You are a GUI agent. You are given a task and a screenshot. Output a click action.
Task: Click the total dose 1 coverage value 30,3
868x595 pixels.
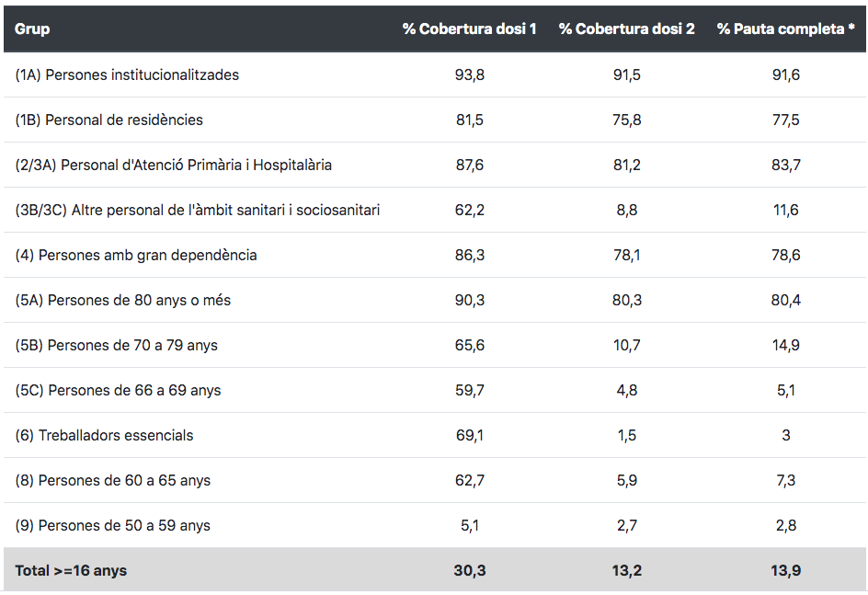tap(469, 570)
